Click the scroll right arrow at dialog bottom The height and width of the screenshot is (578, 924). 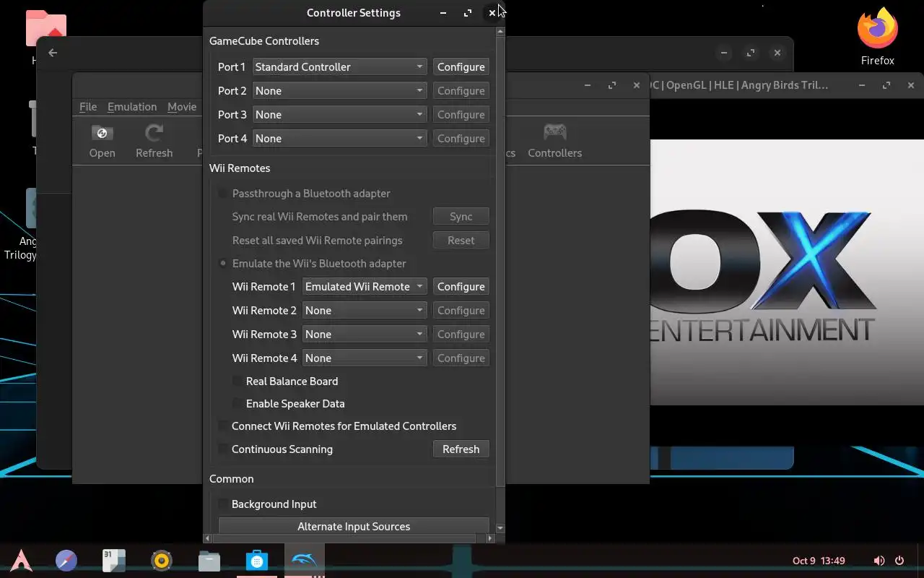pyautogui.click(x=490, y=538)
